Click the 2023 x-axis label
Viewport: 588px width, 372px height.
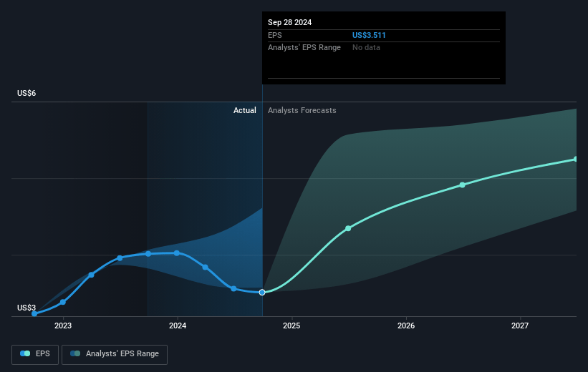tap(63, 325)
